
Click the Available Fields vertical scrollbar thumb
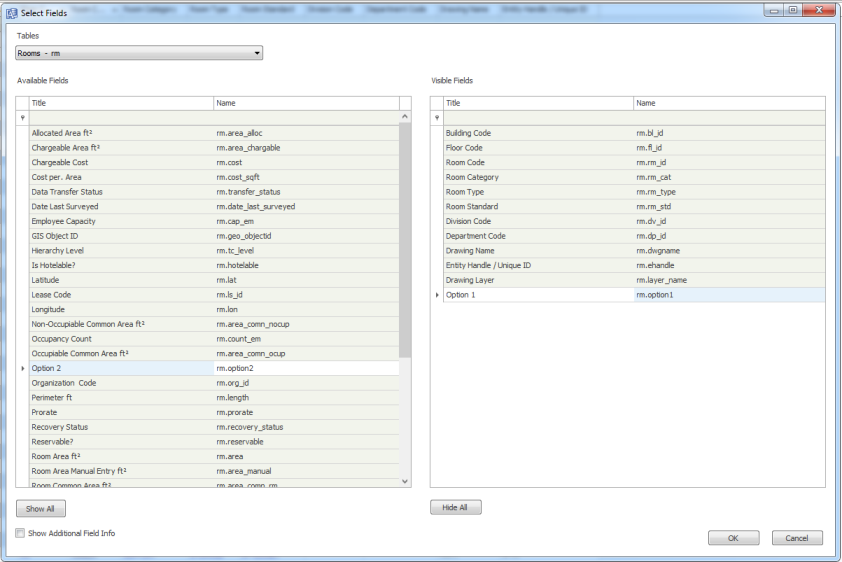coord(405,240)
